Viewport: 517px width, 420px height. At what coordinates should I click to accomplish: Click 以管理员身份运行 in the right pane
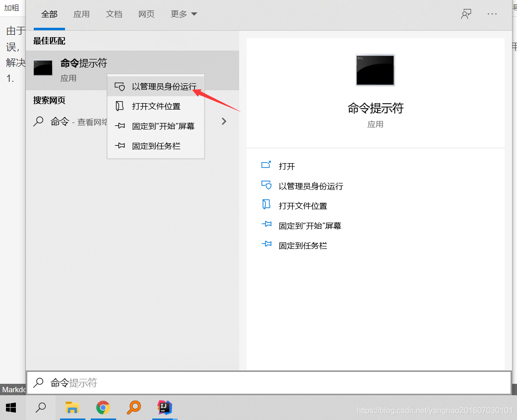point(311,186)
